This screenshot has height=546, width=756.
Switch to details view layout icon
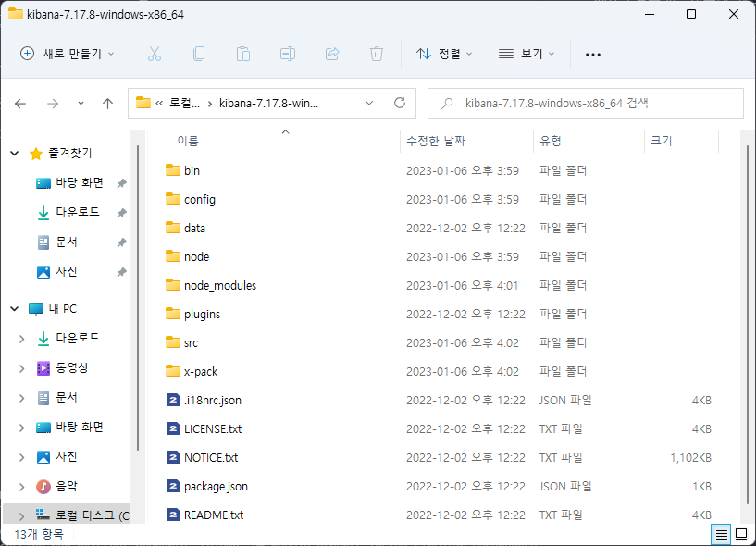(721, 534)
